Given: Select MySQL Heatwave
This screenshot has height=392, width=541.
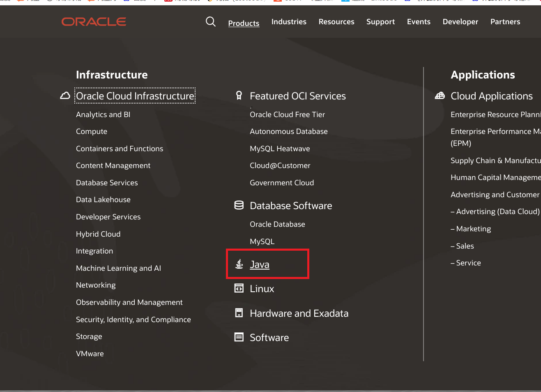Looking at the screenshot, I should [x=280, y=149].
